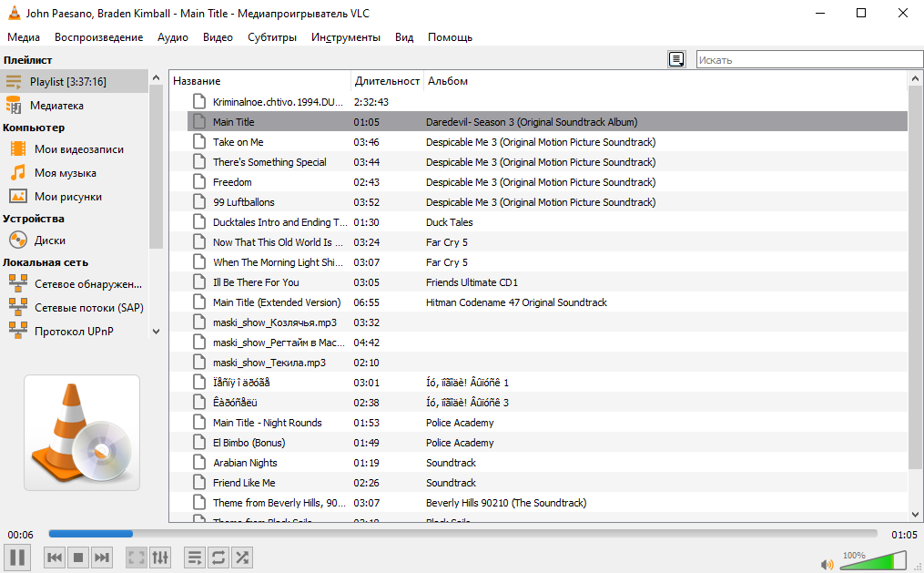Toggle fullscreen video mode icon
The width and height of the screenshot is (924, 573).
pyautogui.click(x=137, y=558)
